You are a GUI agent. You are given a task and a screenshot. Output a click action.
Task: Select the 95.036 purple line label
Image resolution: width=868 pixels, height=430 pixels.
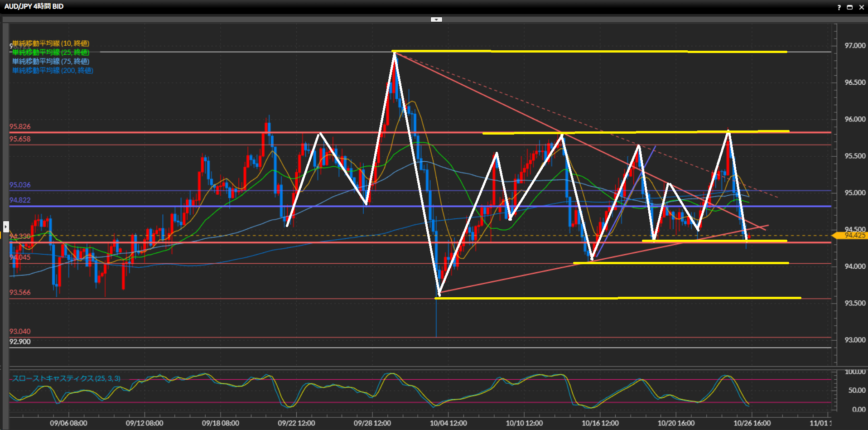pos(20,185)
